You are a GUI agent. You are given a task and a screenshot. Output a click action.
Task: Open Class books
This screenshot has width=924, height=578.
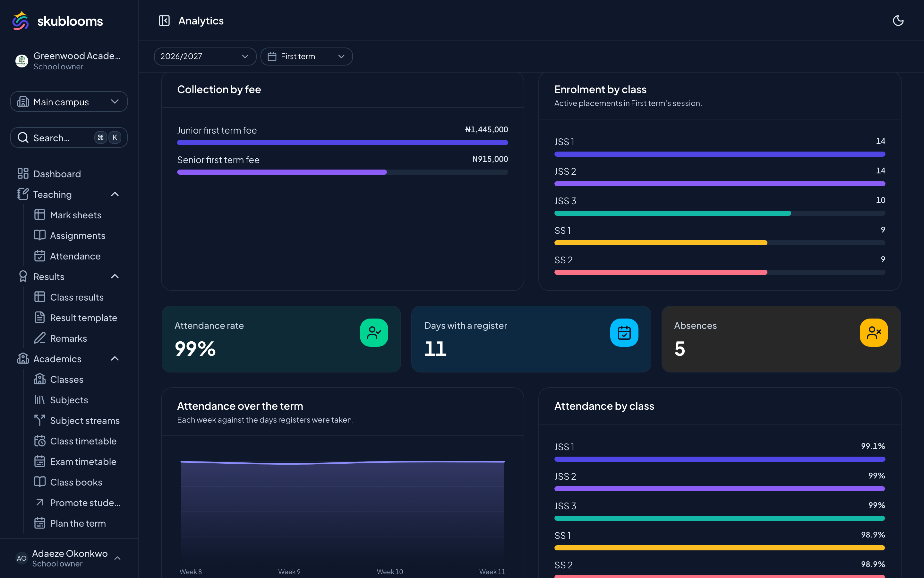point(76,482)
